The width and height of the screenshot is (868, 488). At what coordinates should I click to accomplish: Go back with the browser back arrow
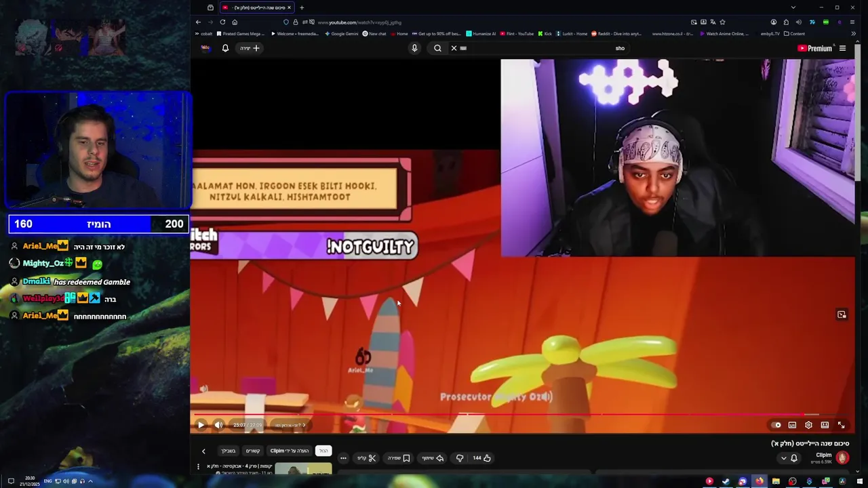pyautogui.click(x=198, y=22)
